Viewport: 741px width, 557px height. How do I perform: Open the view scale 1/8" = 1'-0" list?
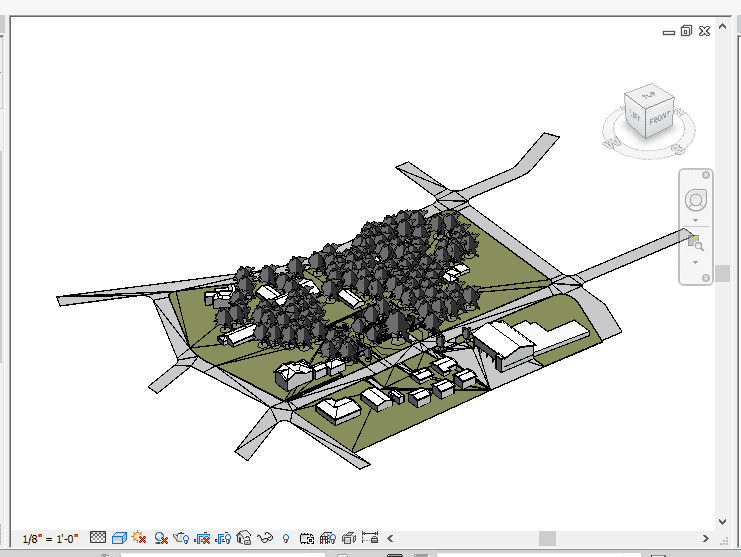click(51, 539)
